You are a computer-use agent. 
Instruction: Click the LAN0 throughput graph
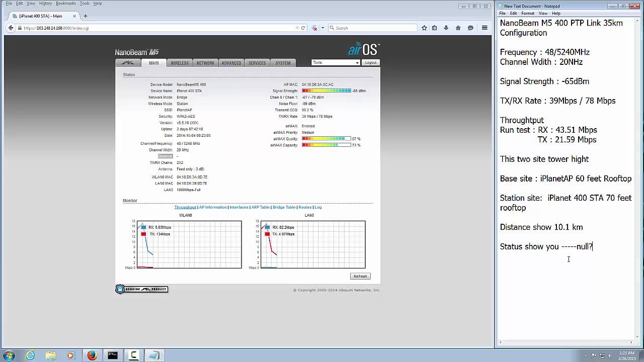coord(313,244)
